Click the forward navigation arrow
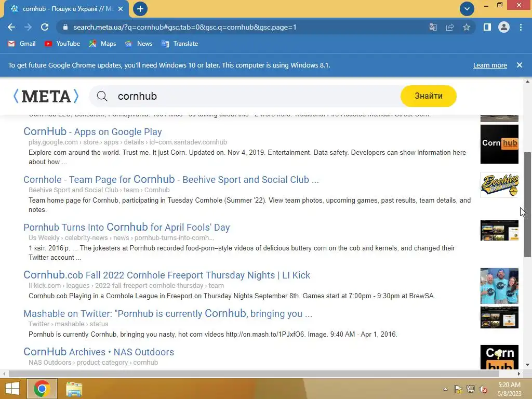Viewport: 532px width, 399px height. [28, 27]
